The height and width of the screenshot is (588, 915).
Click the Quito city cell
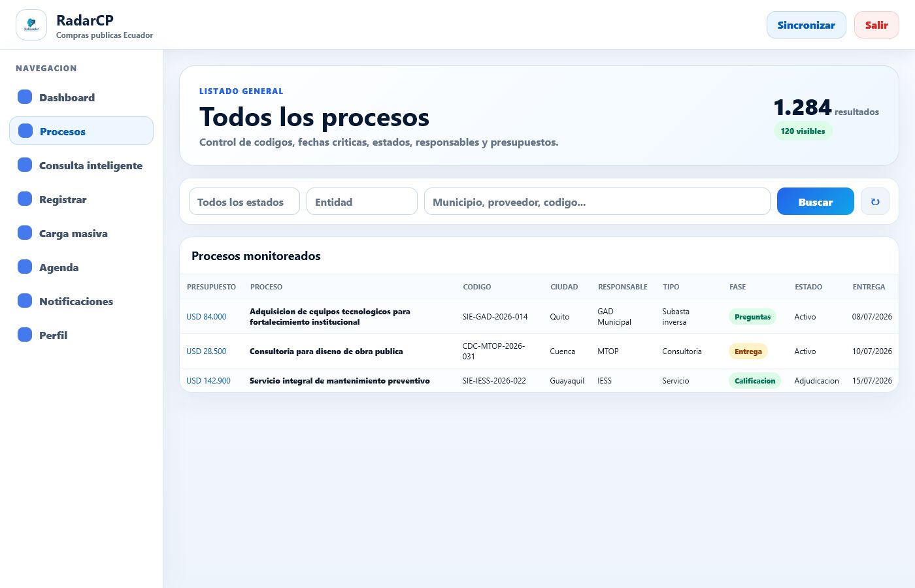559,317
